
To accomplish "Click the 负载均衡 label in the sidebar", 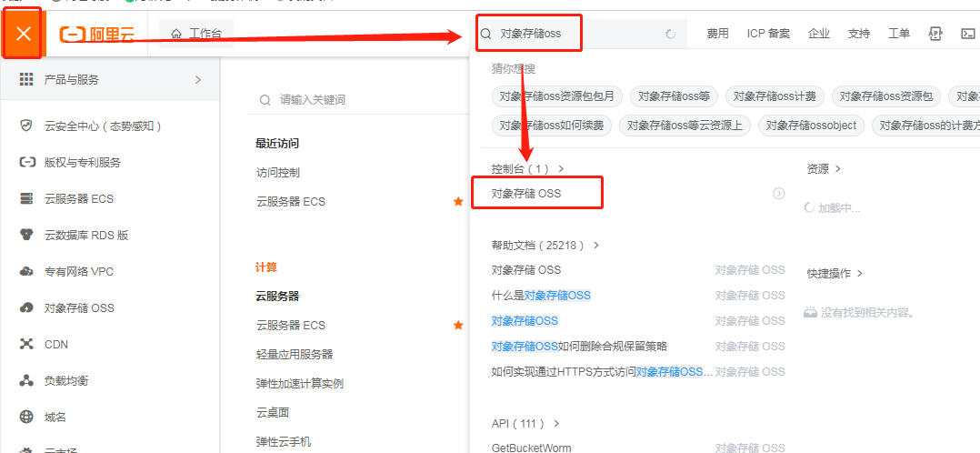I will tap(66, 380).
